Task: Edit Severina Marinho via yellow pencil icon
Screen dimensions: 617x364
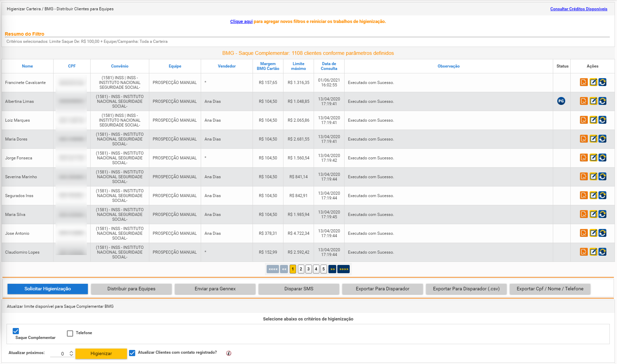Action: [593, 177]
